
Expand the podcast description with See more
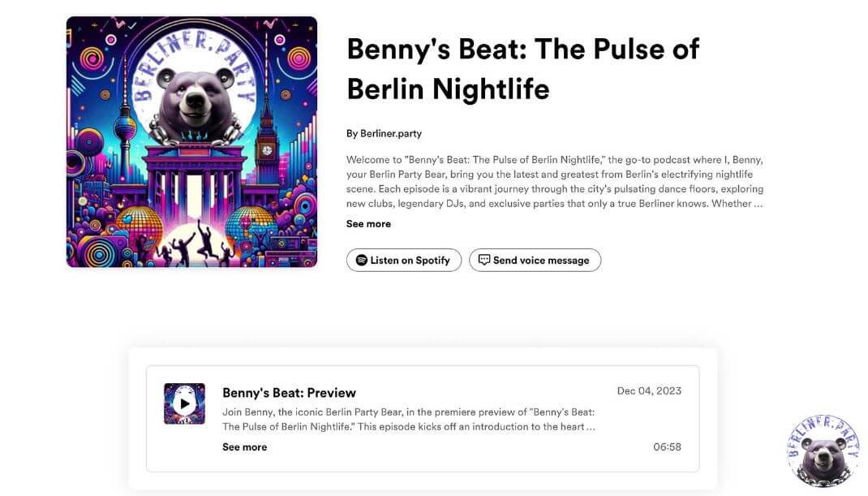click(368, 223)
